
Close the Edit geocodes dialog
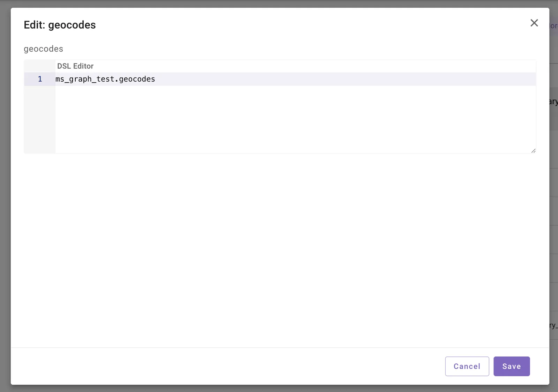[534, 23]
